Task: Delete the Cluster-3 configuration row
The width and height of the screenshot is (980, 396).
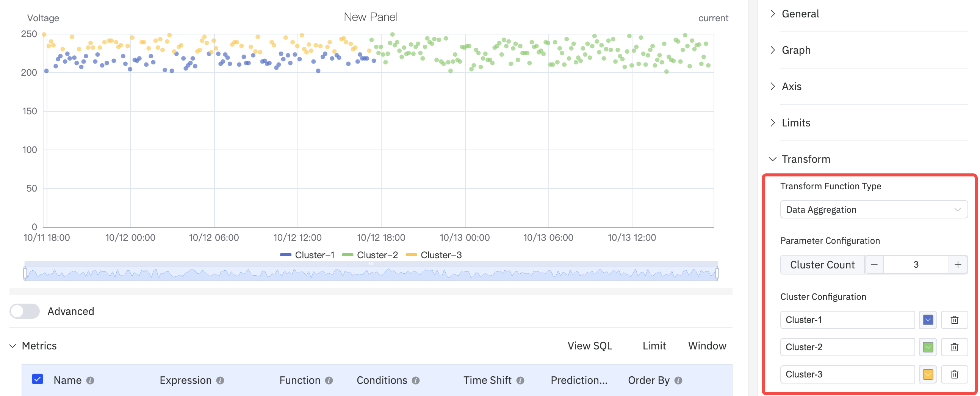Action: coord(954,374)
